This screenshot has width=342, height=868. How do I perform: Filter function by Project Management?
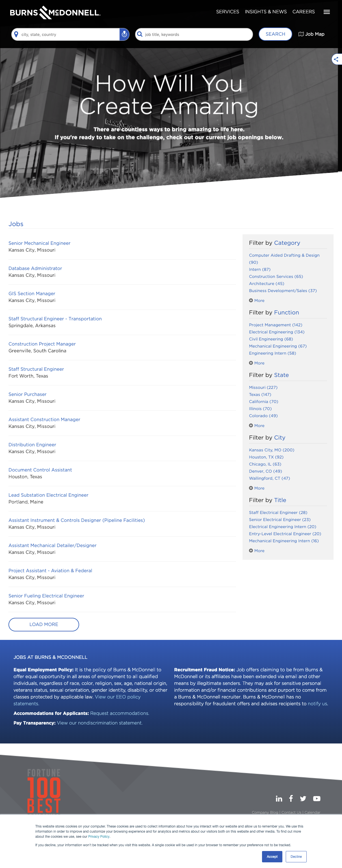pyautogui.click(x=276, y=325)
